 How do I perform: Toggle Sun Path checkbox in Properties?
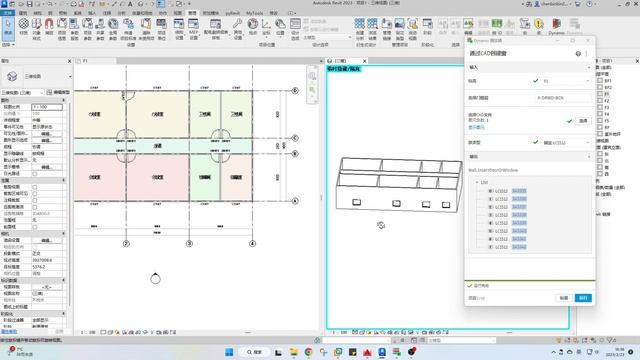click(35, 173)
